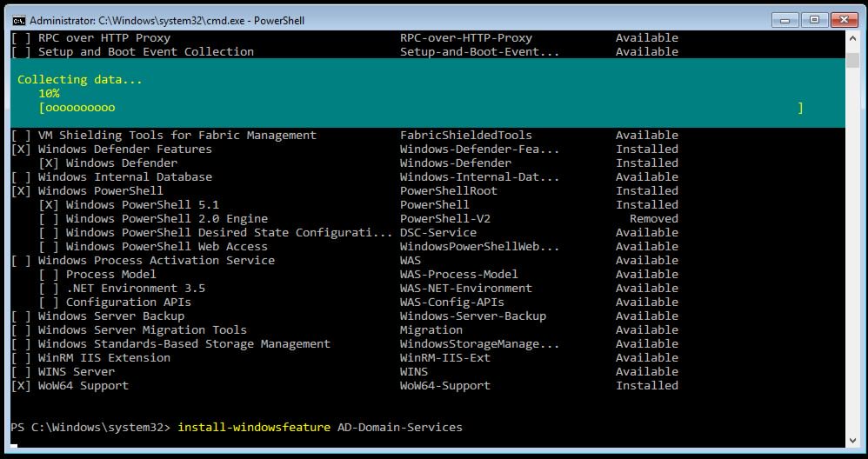The height and width of the screenshot is (459, 868).
Task: Click the window title 'Administrator: C:\Windows\system32\cmd.exe - PowerShell'
Action: pos(167,21)
